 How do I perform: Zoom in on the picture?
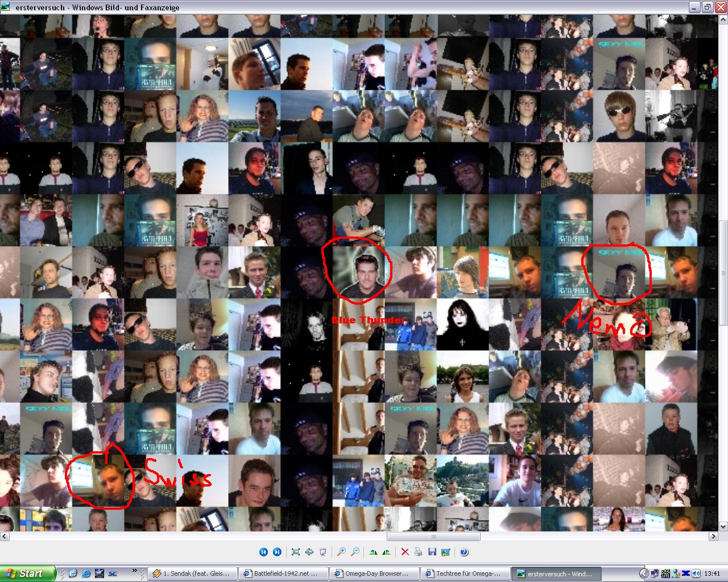[x=341, y=552]
